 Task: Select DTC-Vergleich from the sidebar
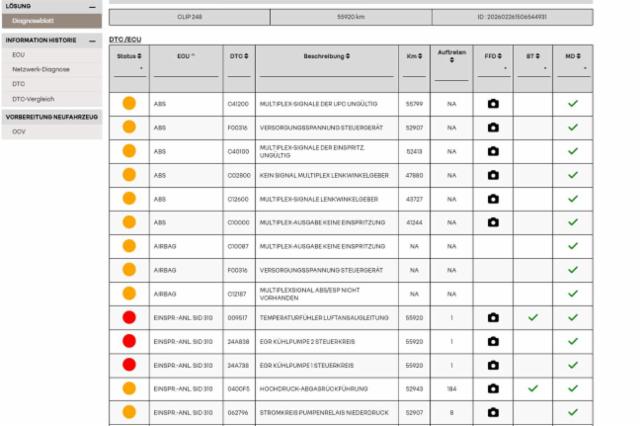point(33,99)
